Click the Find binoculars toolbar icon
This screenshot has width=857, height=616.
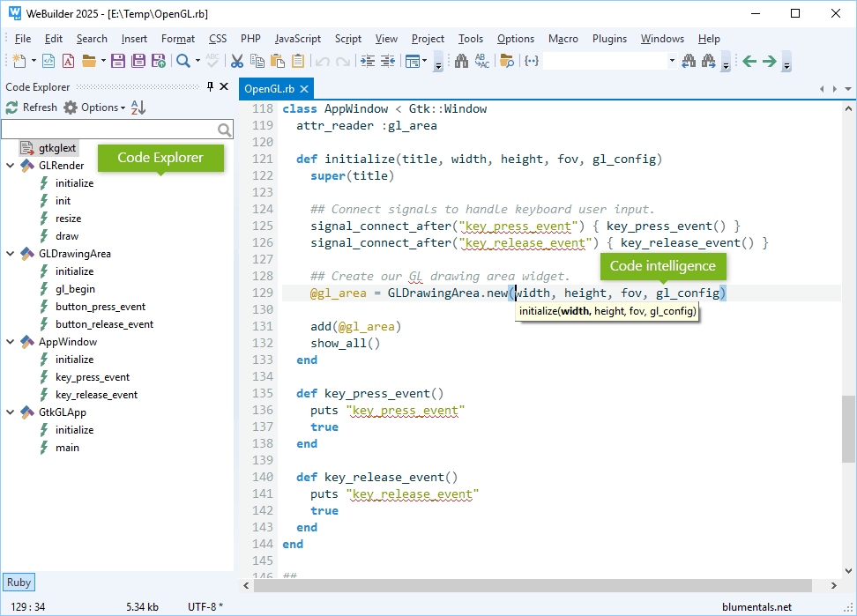tap(460, 61)
